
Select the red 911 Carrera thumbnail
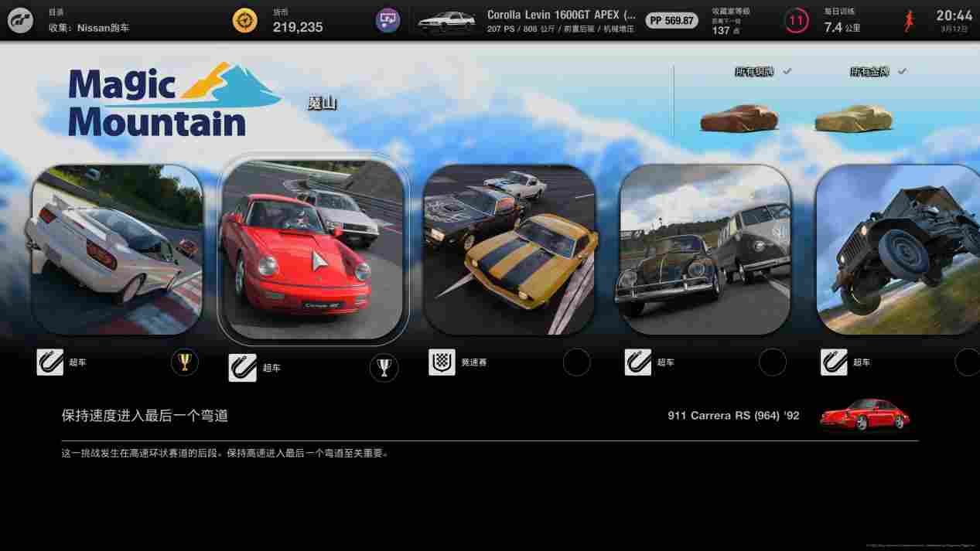click(312, 249)
